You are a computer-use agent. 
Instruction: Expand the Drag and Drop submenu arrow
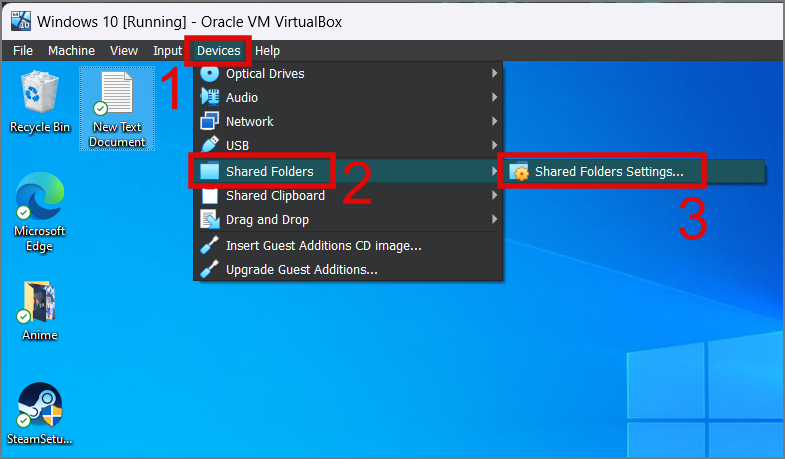coord(495,219)
